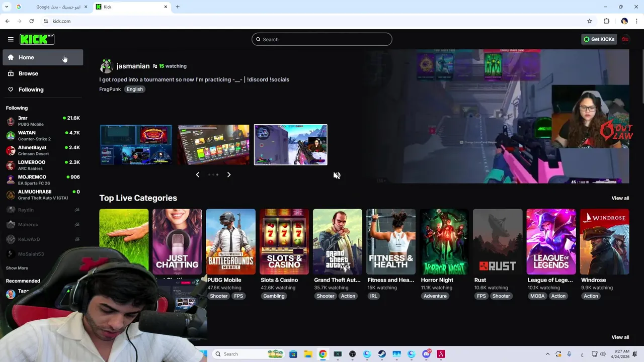
Task: Click Windows taskbar search box
Action: pos(248,354)
